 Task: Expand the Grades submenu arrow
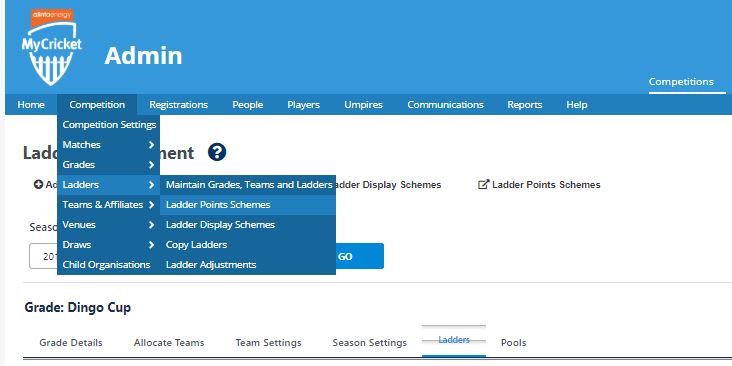(151, 165)
